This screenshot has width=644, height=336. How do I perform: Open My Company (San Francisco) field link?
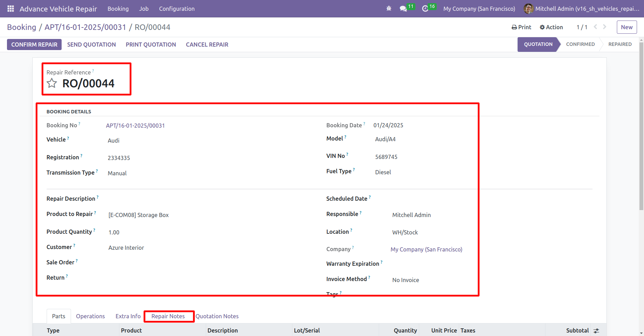click(x=426, y=249)
